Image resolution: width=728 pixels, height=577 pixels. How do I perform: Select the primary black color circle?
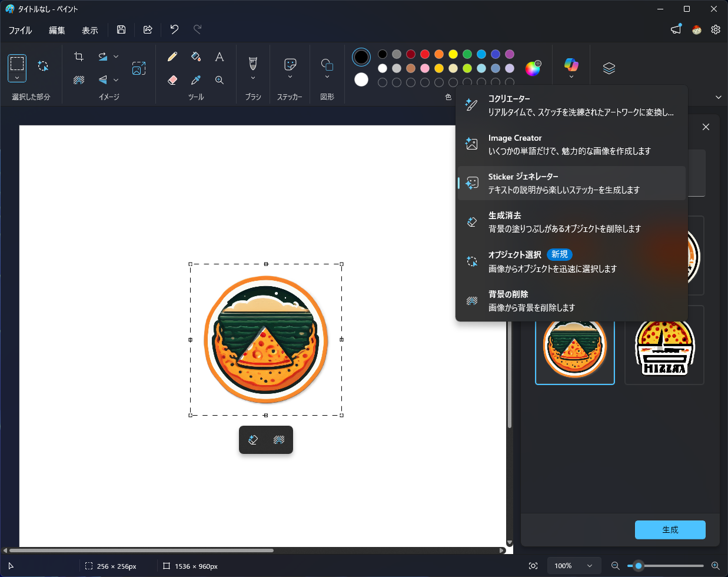pos(361,57)
